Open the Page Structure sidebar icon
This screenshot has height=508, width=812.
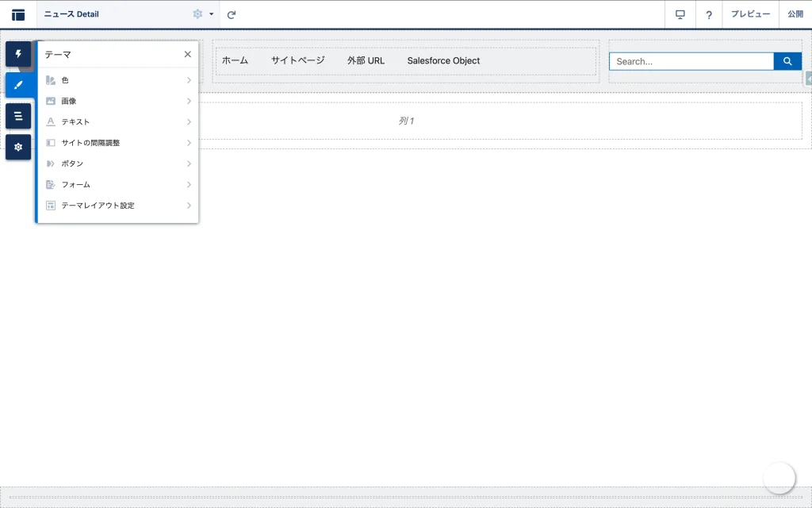click(x=18, y=116)
